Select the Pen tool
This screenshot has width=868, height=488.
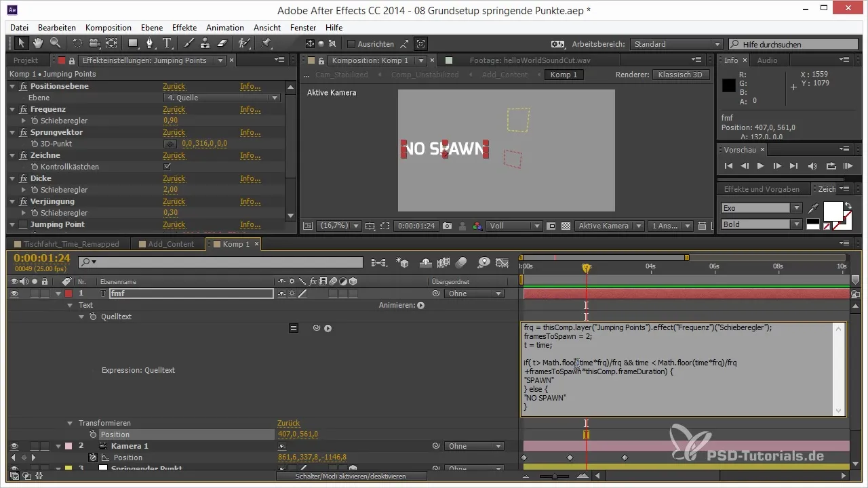tap(151, 43)
